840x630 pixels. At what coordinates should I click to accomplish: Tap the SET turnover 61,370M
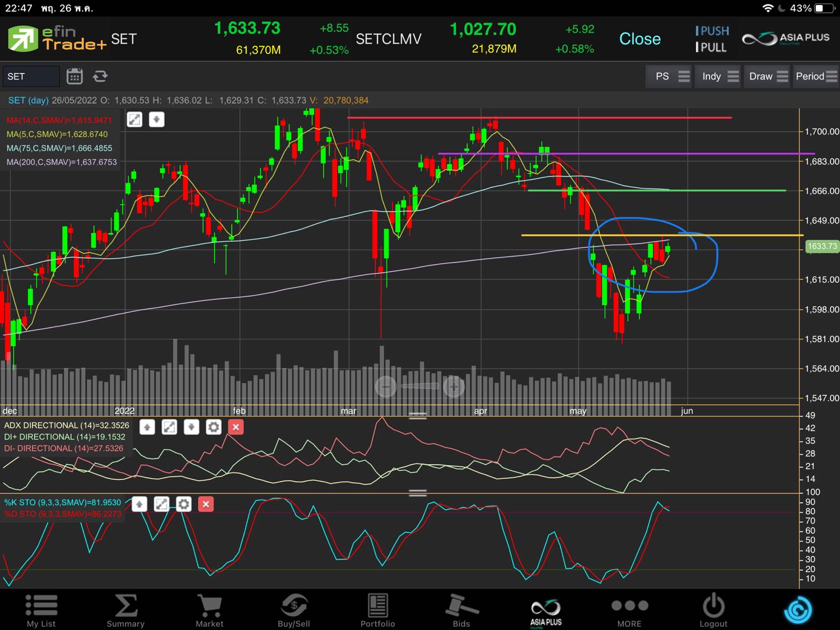tap(258, 50)
